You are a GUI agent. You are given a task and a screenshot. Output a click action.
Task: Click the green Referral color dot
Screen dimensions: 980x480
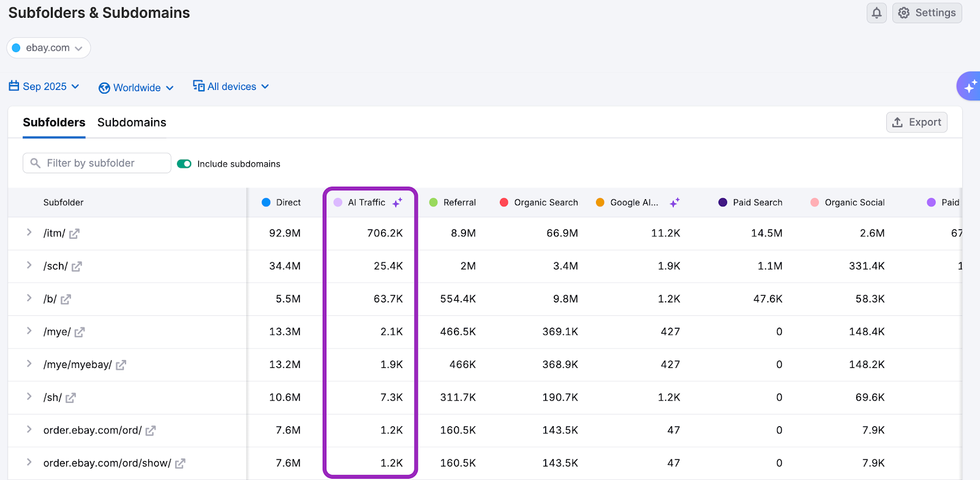point(433,202)
